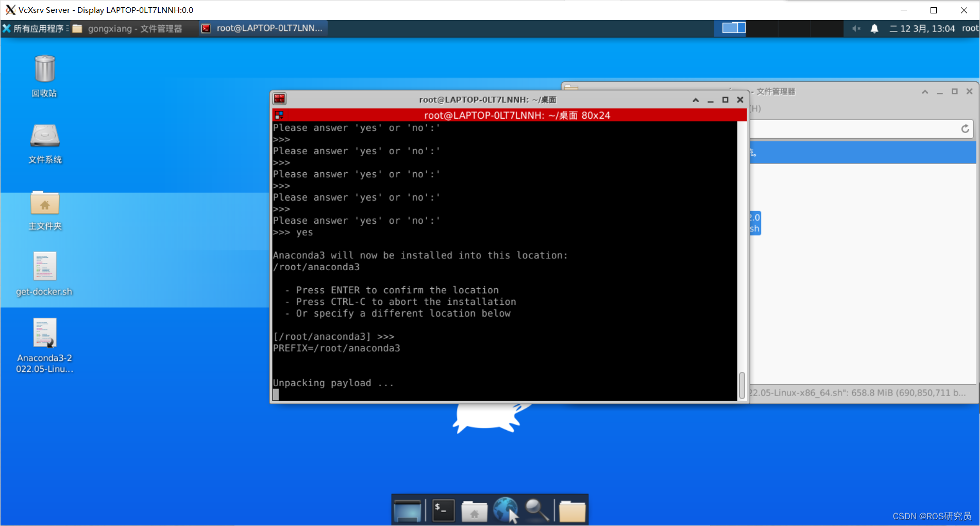This screenshot has height=526, width=980.
Task: Collapse the terminal window with its shade arrow
Action: (x=696, y=100)
